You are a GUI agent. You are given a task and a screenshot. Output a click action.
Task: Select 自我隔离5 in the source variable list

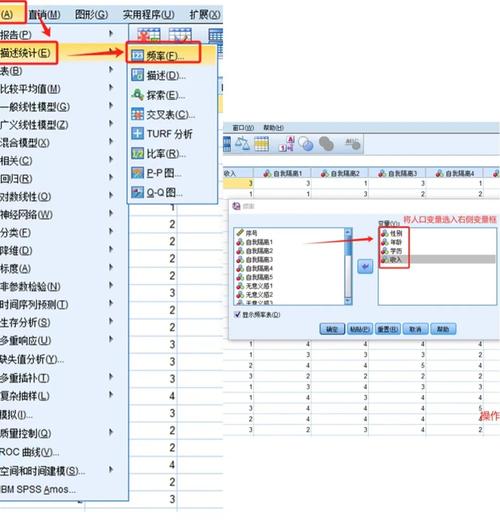[x=255, y=277]
